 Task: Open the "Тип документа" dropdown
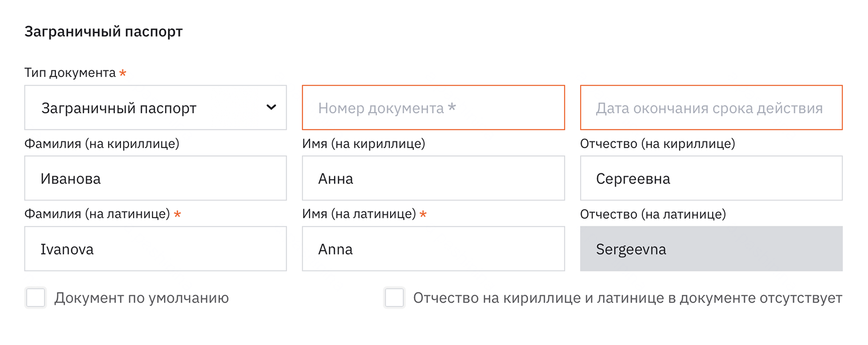[154, 107]
